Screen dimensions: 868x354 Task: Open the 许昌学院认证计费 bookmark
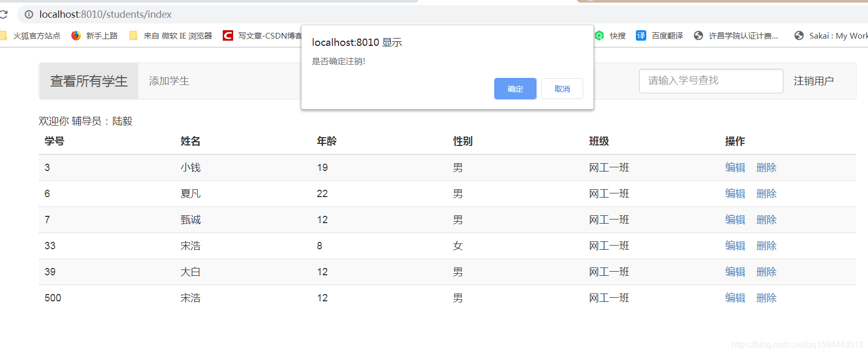736,35
